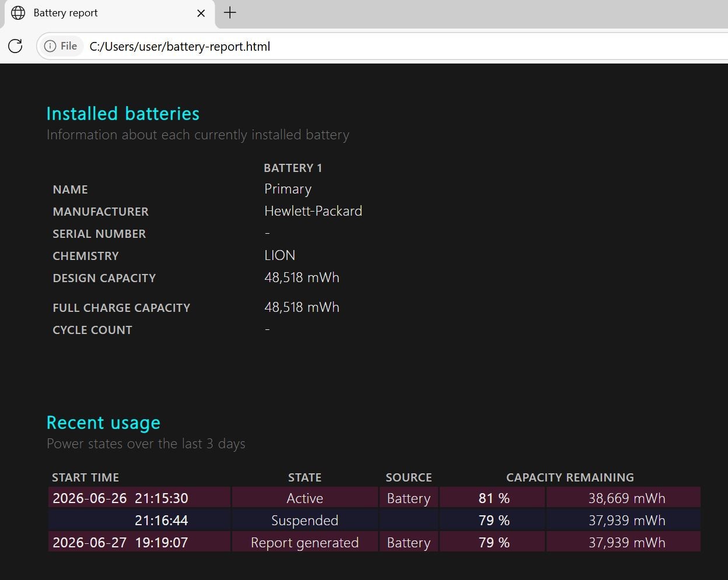The width and height of the screenshot is (728, 580).
Task: Click the 81 % capacity remaining cell
Action: [x=492, y=498]
